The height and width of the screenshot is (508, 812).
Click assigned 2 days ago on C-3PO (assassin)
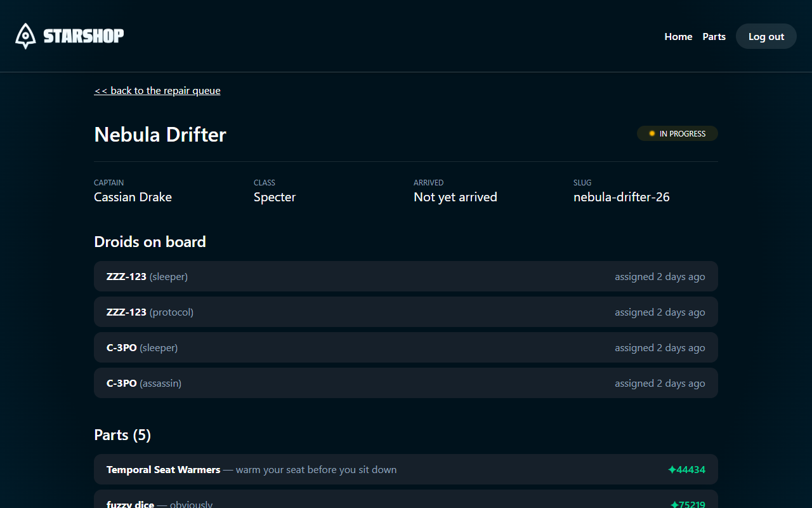pos(660,384)
